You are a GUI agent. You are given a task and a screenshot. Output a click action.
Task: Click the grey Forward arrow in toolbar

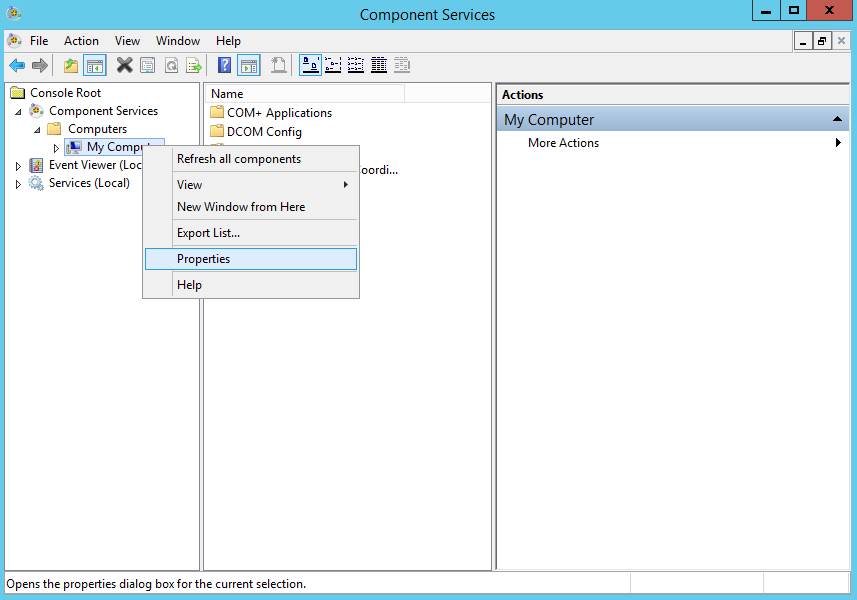tap(40, 66)
